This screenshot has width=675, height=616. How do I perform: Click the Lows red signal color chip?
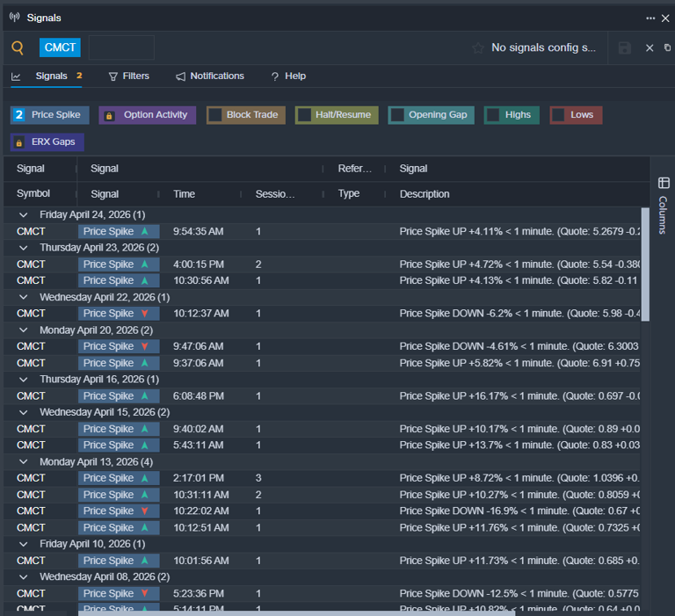[576, 115]
